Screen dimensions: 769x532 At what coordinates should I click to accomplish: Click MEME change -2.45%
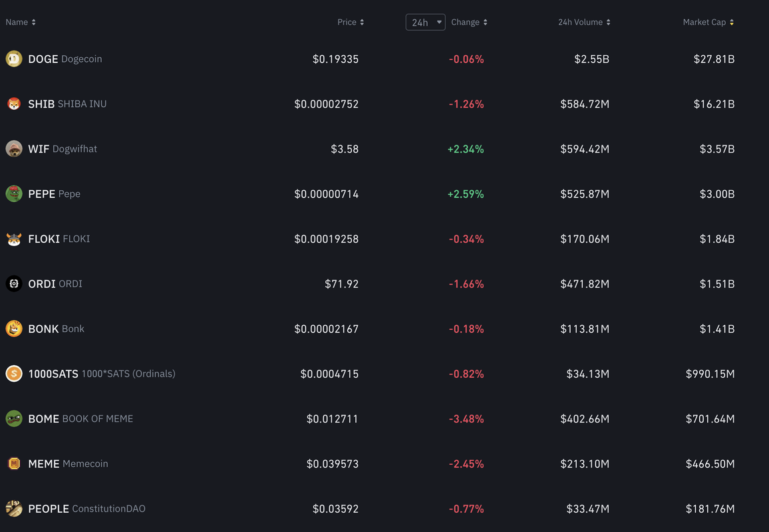(466, 464)
